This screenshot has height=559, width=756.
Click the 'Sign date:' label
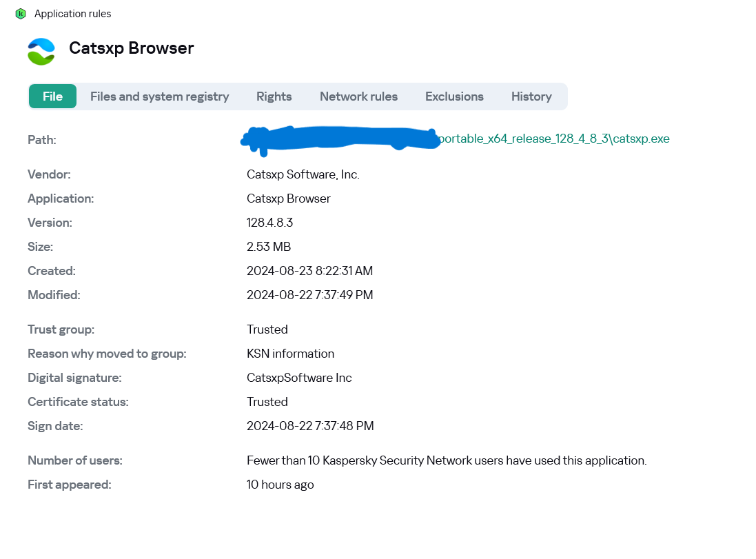[x=55, y=426]
